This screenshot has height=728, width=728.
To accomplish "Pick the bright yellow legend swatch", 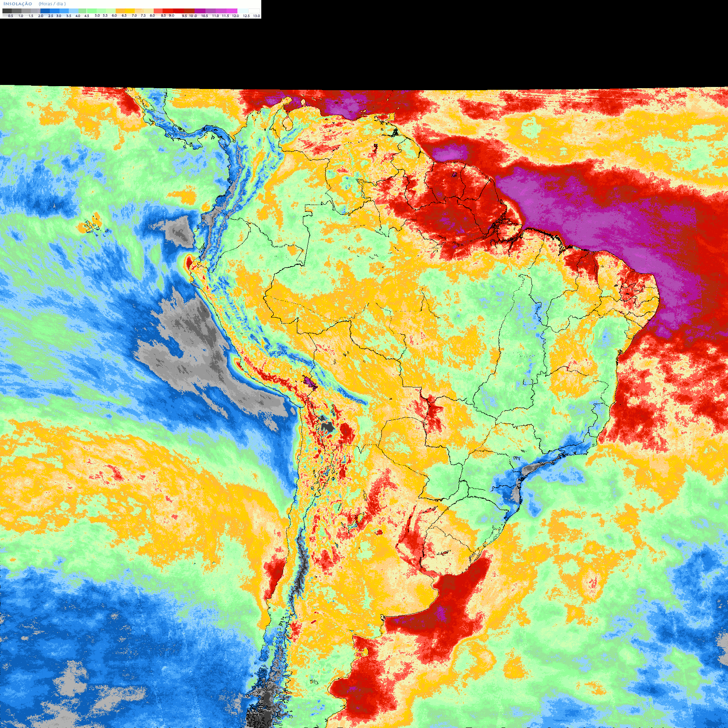I will tap(130, 11).
